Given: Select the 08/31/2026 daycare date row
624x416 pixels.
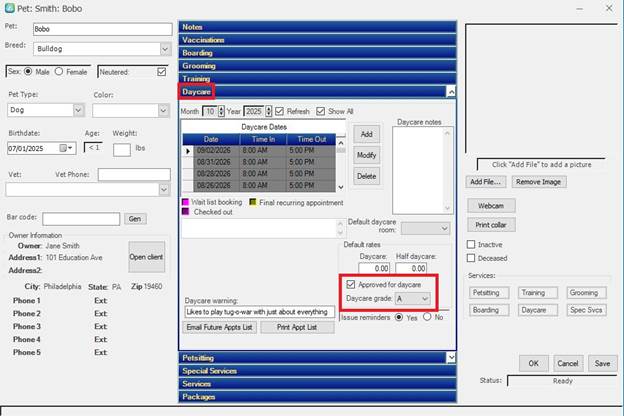Looking at the screenshot, I should (x=259, y=162).
